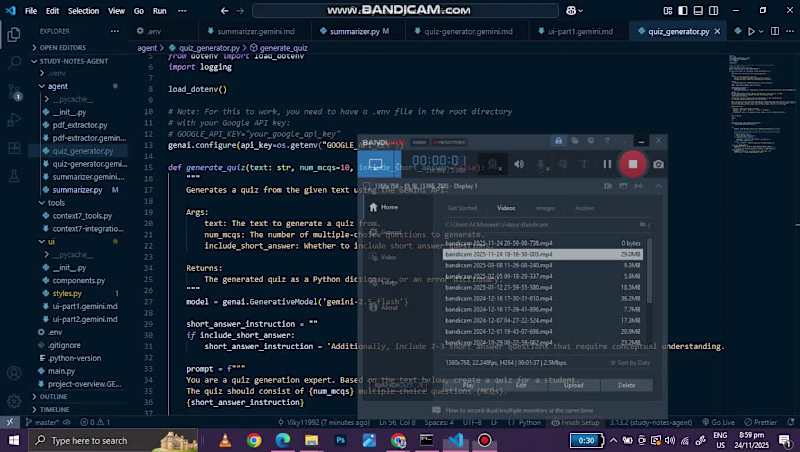Image resolution: width=800 pixels, height=452 pixels.
Task: Expand the OPEN EDITORS section
Action: (64, 47)
